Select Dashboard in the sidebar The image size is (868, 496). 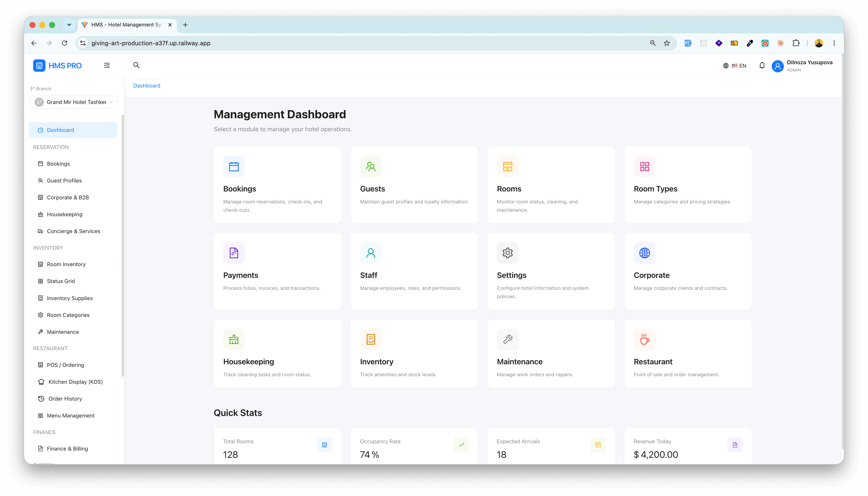click(73, 130)
